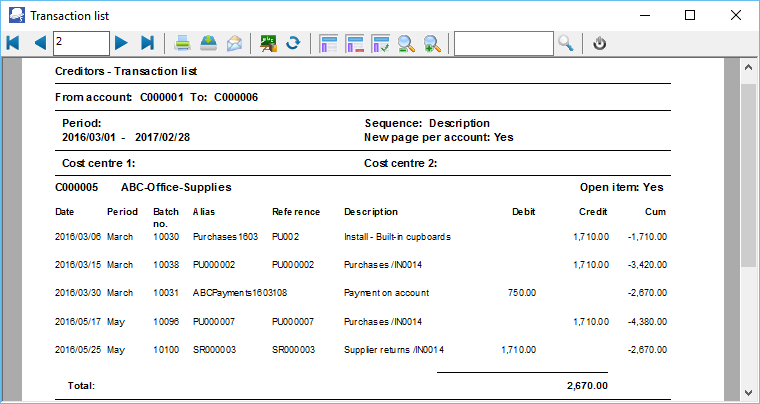Refresh the report with circular arrows
The image size is (760, 404).
point(294,43)
